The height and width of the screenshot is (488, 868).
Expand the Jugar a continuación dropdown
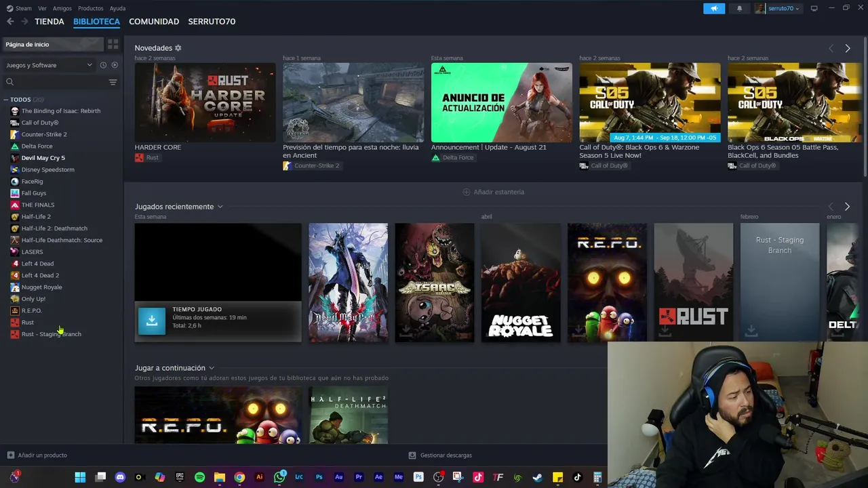tap(212, 368)
